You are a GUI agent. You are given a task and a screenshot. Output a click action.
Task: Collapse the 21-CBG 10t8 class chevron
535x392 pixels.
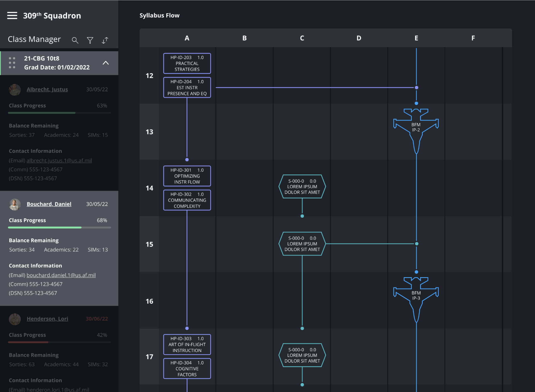106,63
